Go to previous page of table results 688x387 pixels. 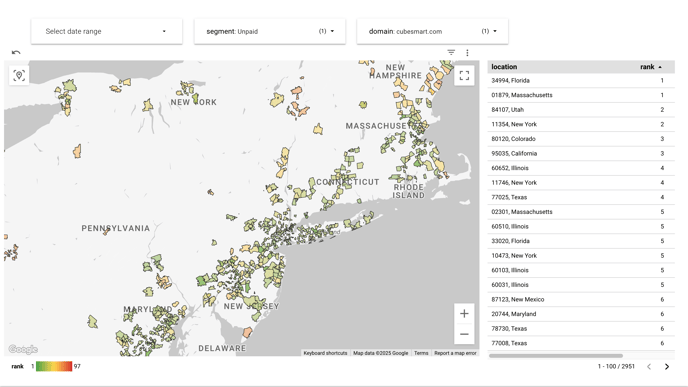click(x=649, y=366)
